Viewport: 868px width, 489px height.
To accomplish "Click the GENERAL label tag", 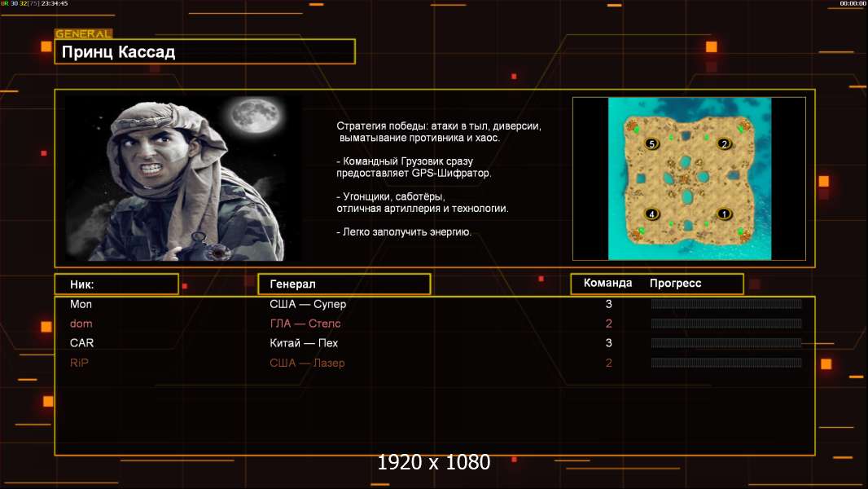I will pyautogui.click(x=84, y=33).
